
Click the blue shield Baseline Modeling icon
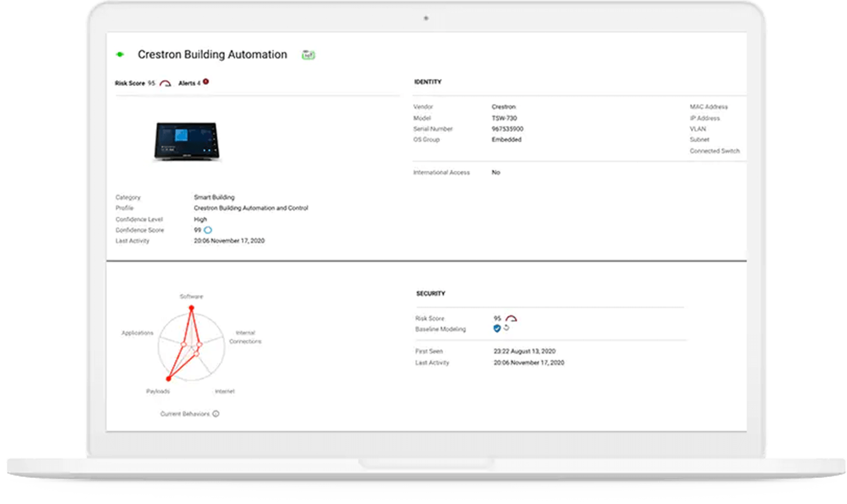click(497, 329)
